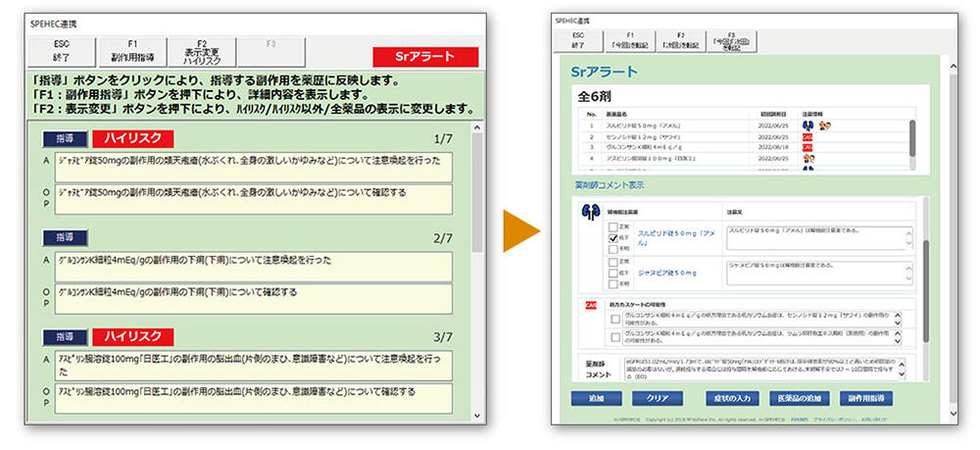Click CAS icon beside 処方カスケードの可能性
980x450 pixels.
pos(589,306)
